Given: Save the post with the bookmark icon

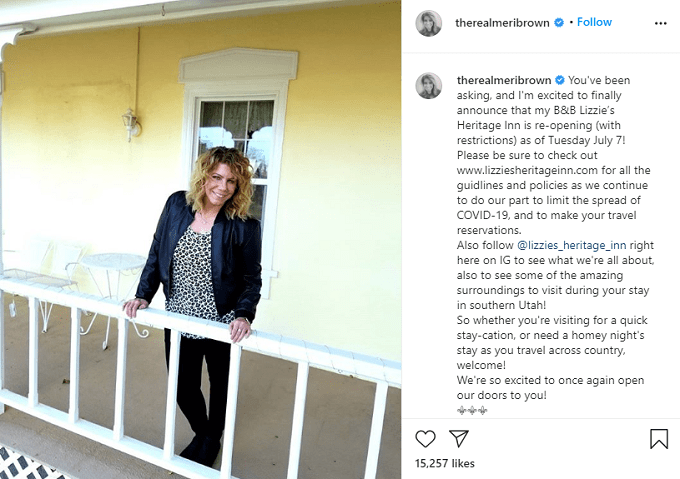Looking at the screenshot, I should 659,439.
